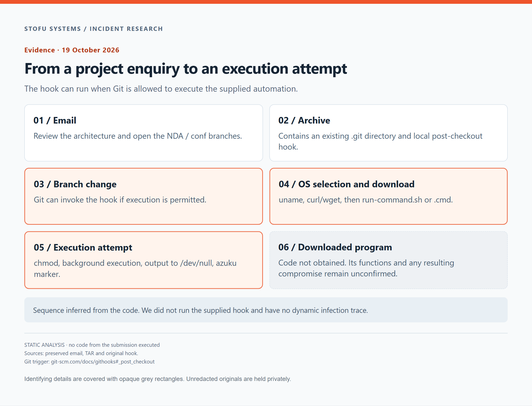Open the git-scm.com githooks post_checkout reference
This screenshot has height=406, width=532.
(103, 362)
